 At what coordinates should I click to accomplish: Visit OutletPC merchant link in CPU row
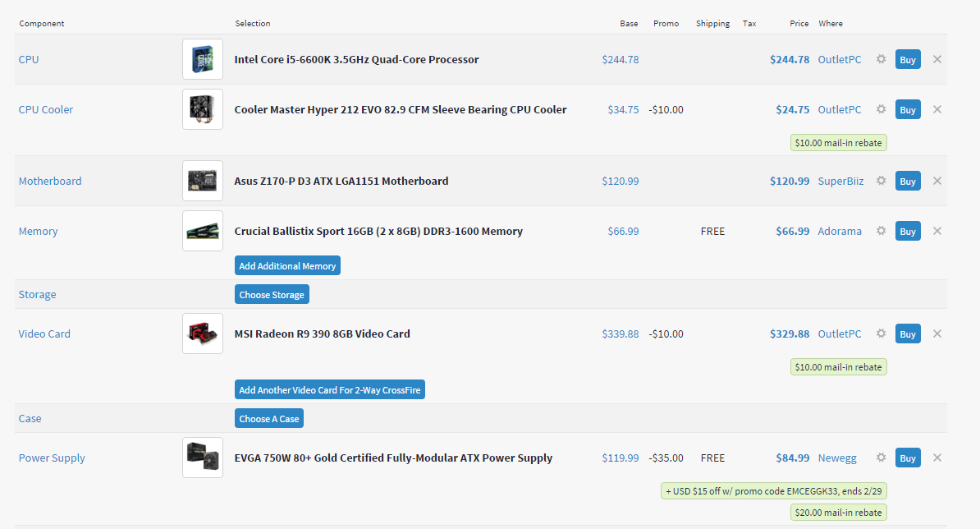(x=840, y=59)
